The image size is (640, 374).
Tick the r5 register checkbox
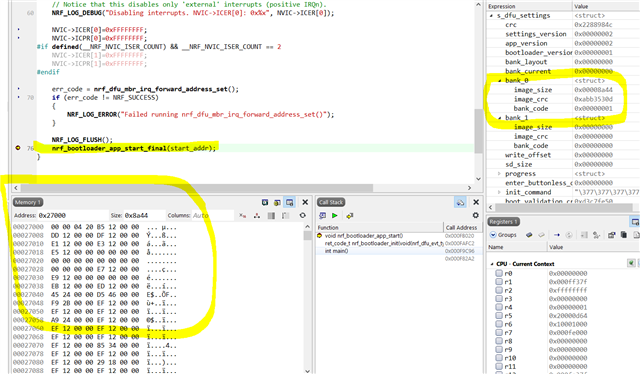click(x=499, y=316)
